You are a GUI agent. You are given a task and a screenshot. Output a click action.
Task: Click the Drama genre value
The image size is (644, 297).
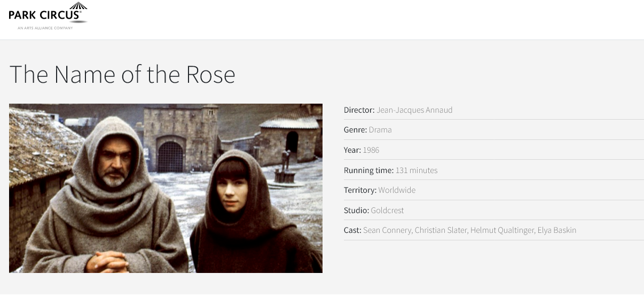380,130
